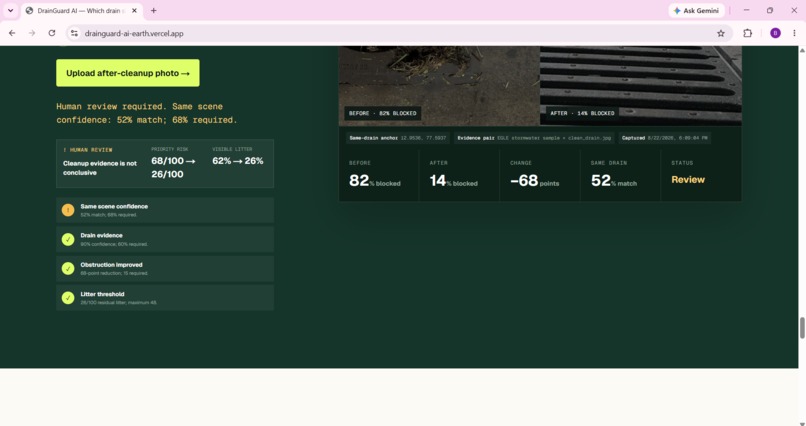
Task: Open the tab search dropdown arrow
Action: (x=10, y=10)
